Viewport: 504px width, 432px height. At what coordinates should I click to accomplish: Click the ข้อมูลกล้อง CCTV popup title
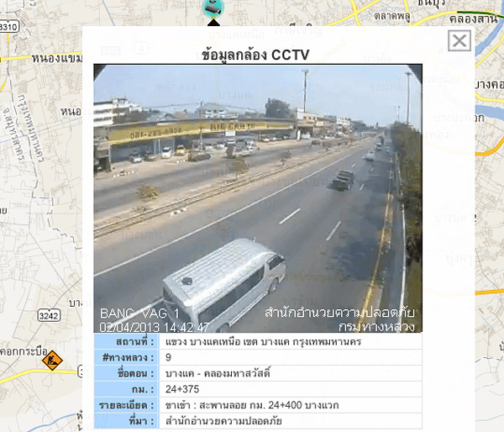click(255, 55)
